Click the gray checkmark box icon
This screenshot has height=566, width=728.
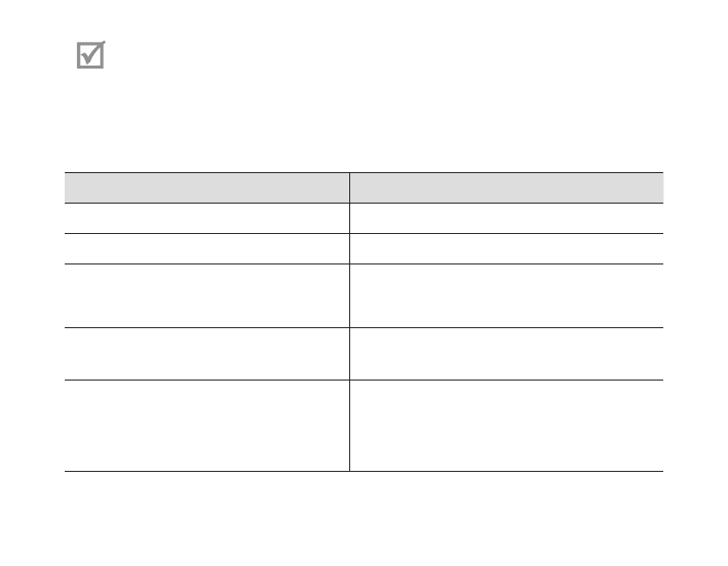click(x=90, y=55)
